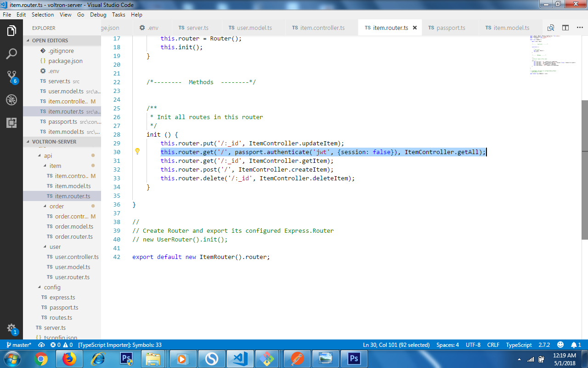588x368 pixels.
Task: Collapse the VOLTRON-SERVER folder section
Action: point(62,142)
